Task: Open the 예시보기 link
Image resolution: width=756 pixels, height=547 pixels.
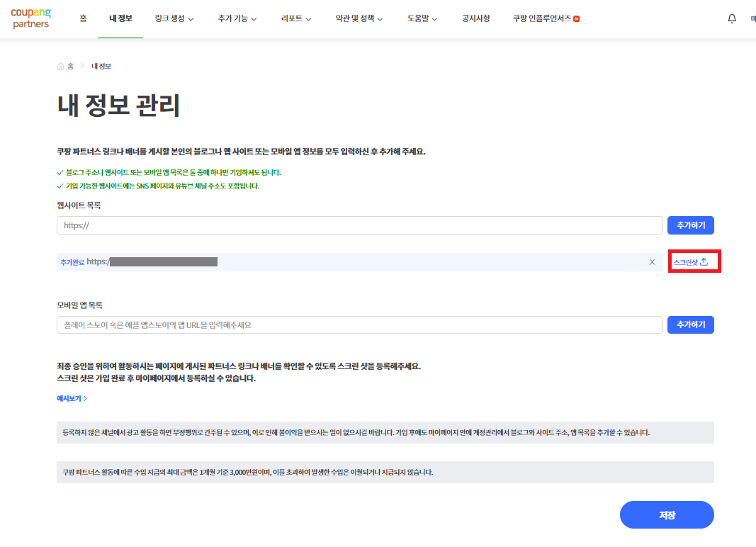Action: [x=72, y=398]
